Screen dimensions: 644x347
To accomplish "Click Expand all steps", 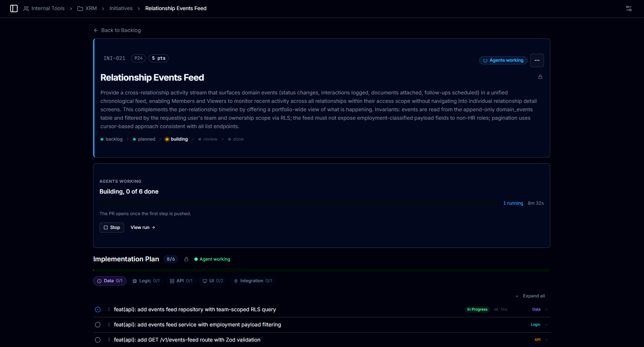I will point(530,296).
